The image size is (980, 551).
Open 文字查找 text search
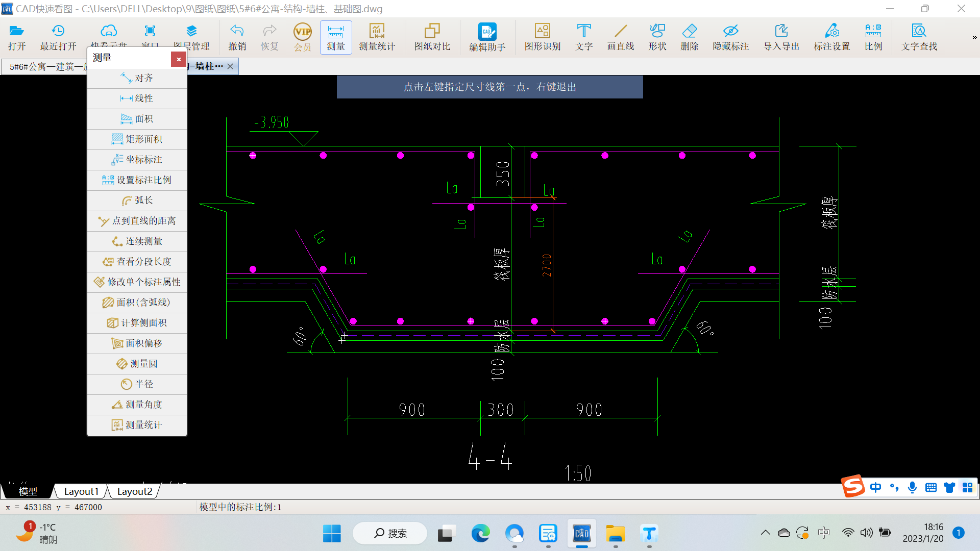point(919,38)
